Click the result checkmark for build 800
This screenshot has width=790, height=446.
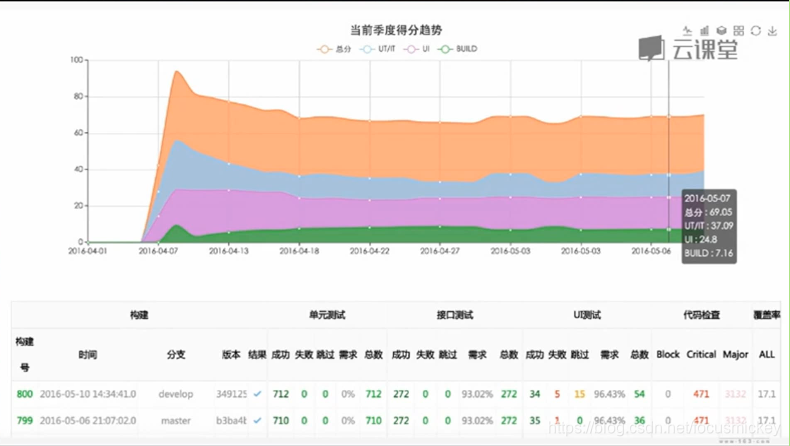[257, 394]
